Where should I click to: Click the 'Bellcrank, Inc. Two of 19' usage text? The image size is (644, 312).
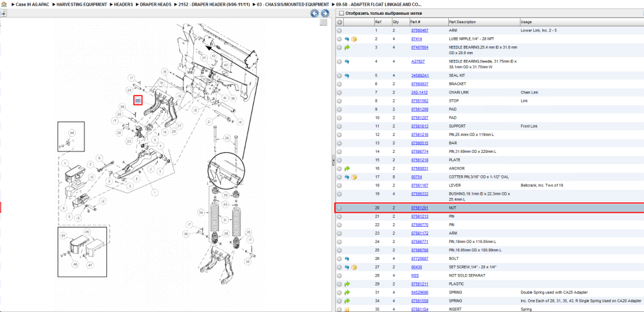[x=542, y=186]
